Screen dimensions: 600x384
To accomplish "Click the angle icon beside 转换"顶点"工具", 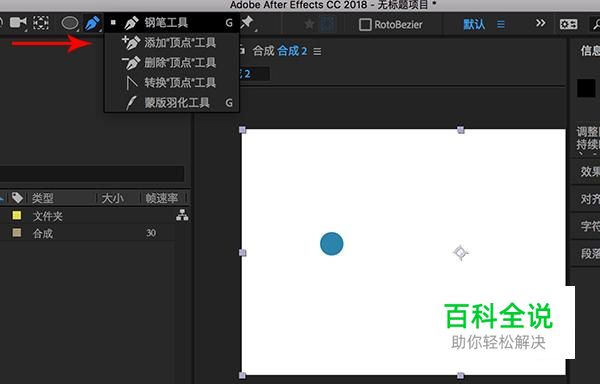I will point(132,82).
